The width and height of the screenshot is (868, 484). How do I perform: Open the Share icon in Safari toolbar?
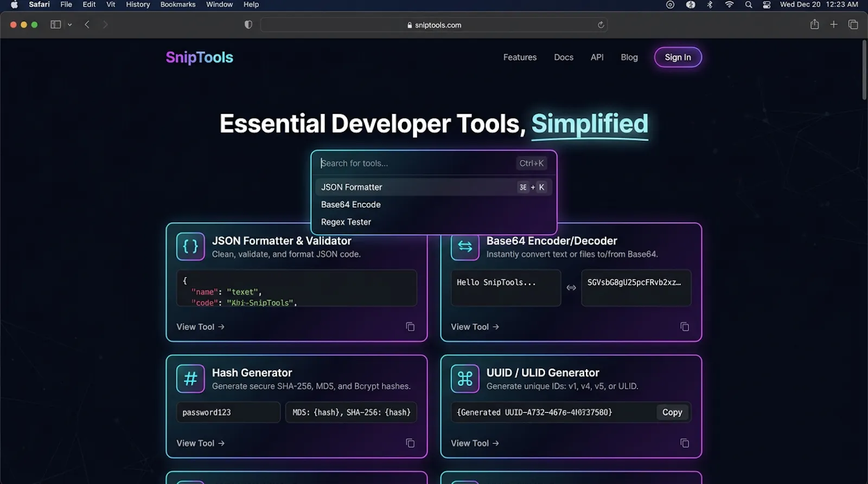814,24
